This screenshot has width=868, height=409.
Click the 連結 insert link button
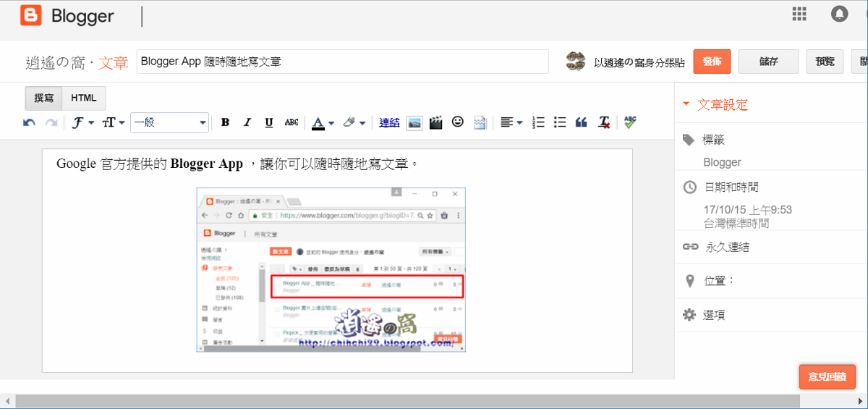[x=389, y=123]
